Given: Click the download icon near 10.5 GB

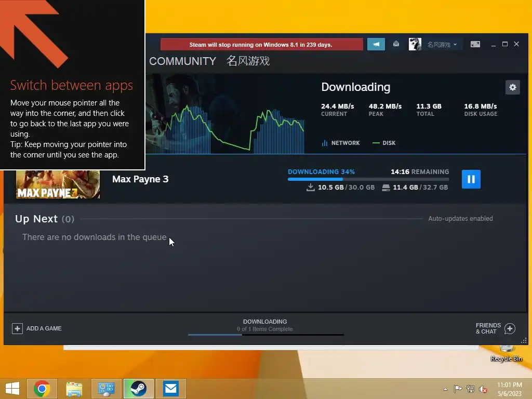Looking at the screenshot, I should tap(311, 187).
